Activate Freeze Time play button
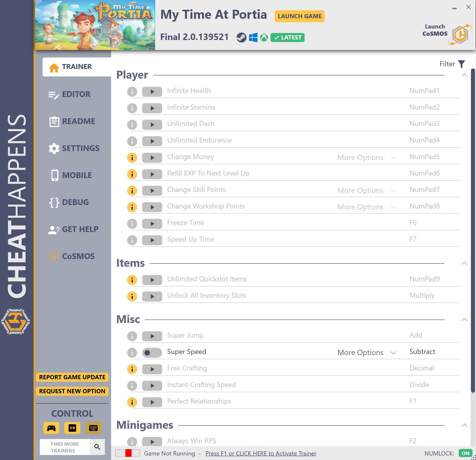Viewport: 476px width, 460px height. [152, 223]
